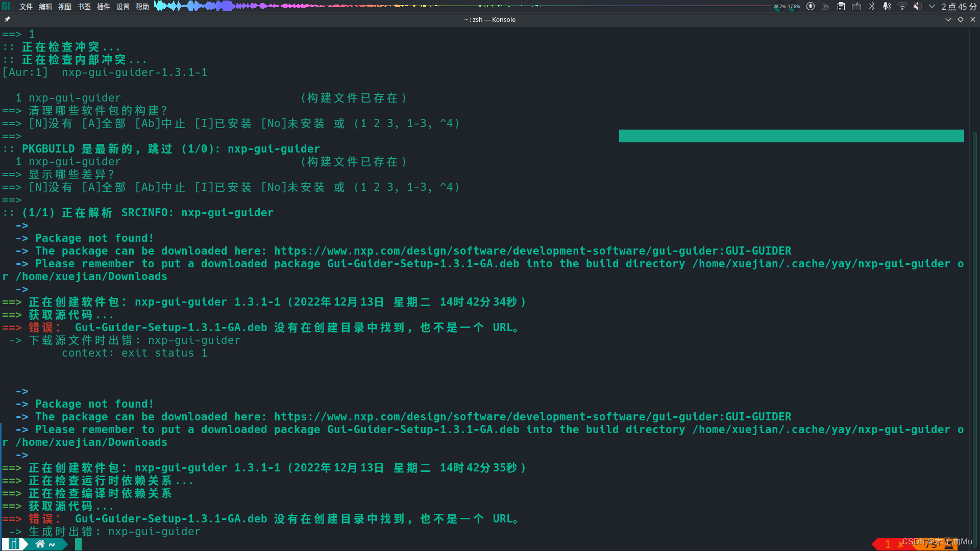Click the first "Package not found!" line
Image resolution: width=980 pixels, height=551 pixels.
tap(94, 238)
